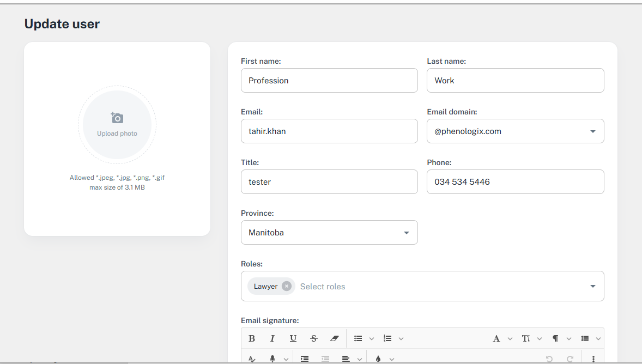This screenshot has width=642, height=364.
Task: Expand the Roles selection dropdown arrow
Action: [592, 286]
